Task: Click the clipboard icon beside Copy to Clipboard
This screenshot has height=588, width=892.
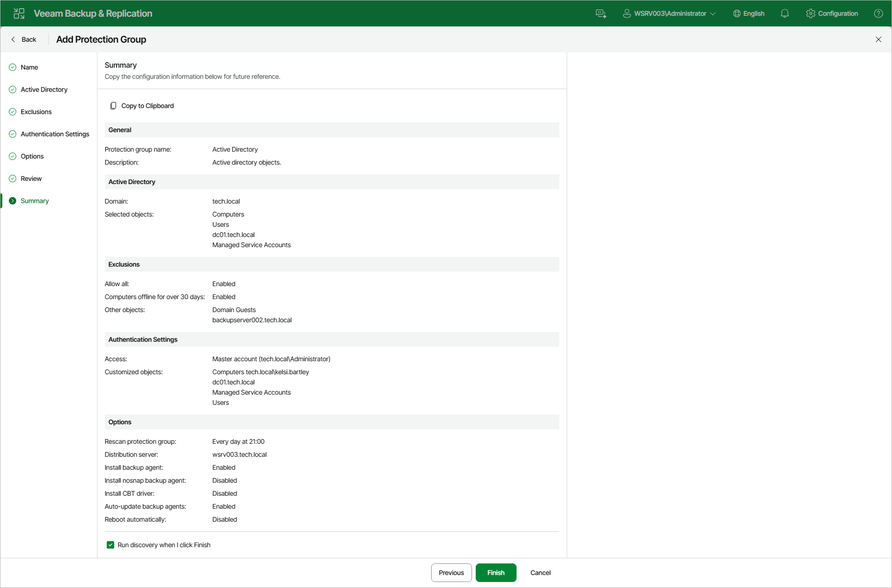Action: pos(113,106)
